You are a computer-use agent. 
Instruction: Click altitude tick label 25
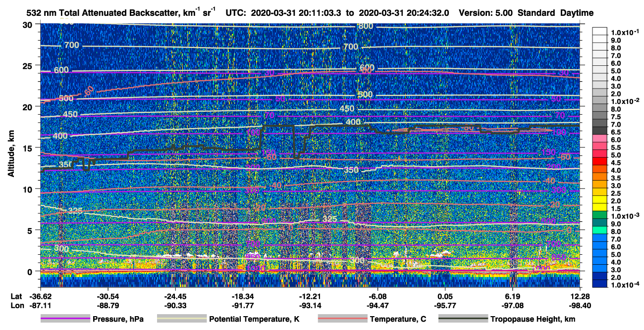(28, 65)
